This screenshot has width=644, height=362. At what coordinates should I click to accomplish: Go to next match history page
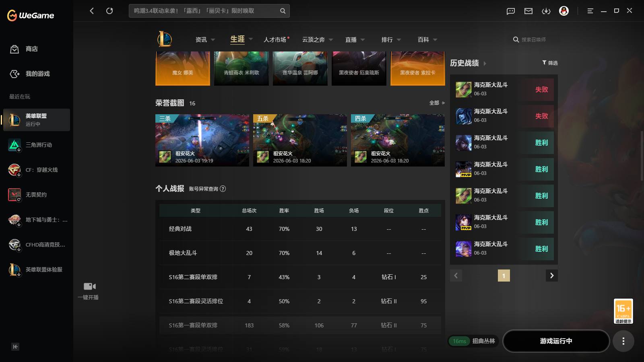(x=552, y=276)
